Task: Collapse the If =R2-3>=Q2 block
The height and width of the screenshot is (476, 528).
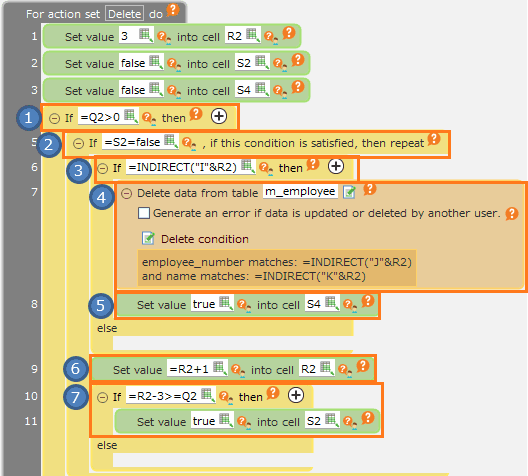Action: pos(102,398)
